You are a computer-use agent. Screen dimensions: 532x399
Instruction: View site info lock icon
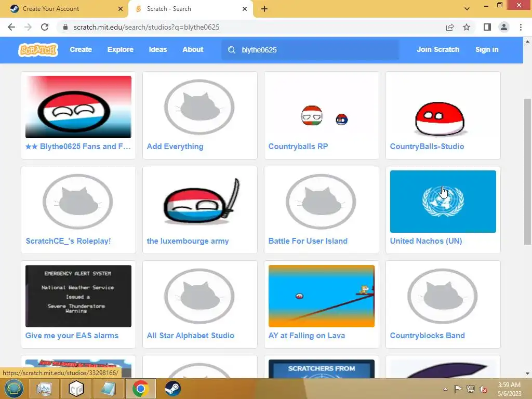coord(65,27)
